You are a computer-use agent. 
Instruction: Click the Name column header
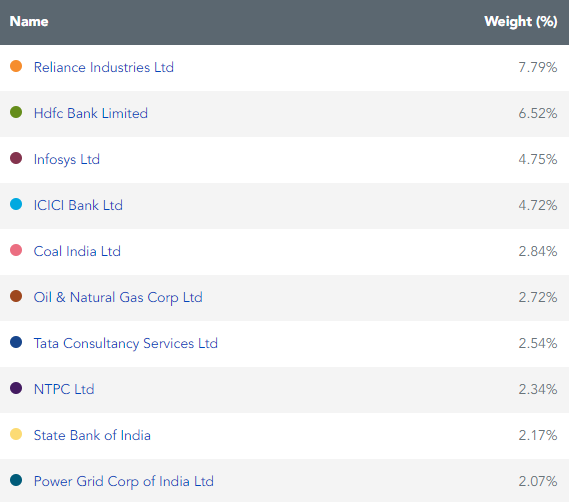[29, 21]
